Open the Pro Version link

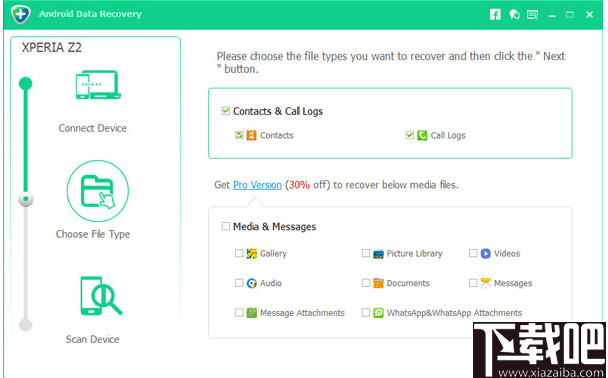257,185
